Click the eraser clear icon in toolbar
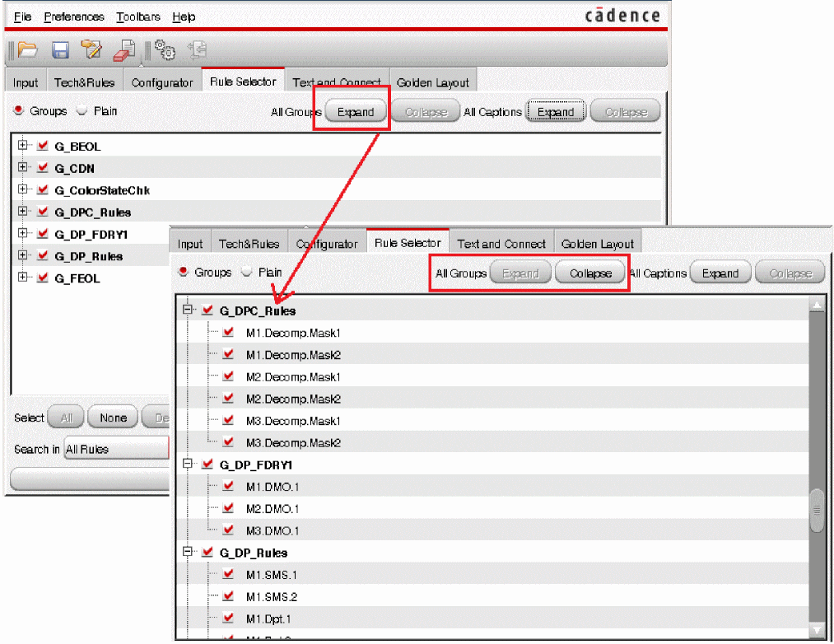Viewport: 834px width, 644px height. [124, 51]
